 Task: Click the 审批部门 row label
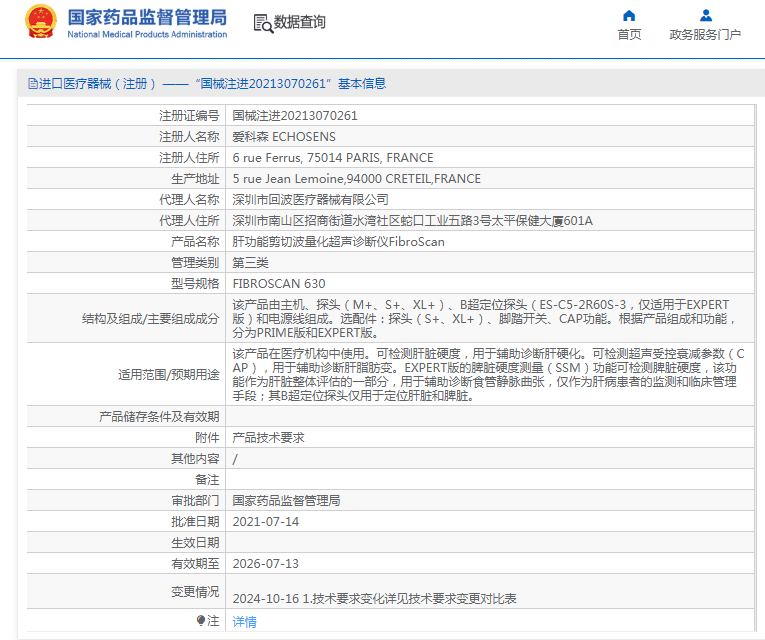tap(195, 500)
